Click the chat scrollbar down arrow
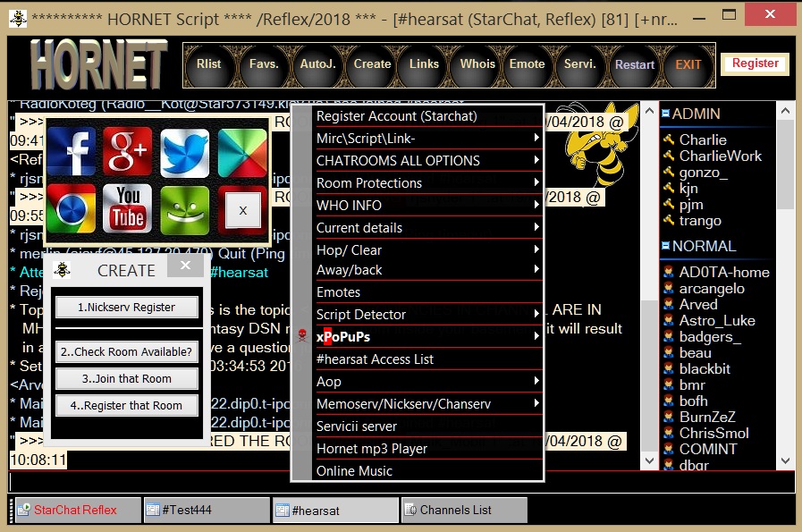 click(x=649, y=460)
